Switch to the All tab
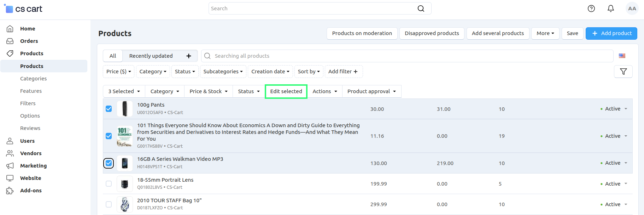The height and width of the screenshot is (215, 644). pyautogui.click(x=113, y=56)
